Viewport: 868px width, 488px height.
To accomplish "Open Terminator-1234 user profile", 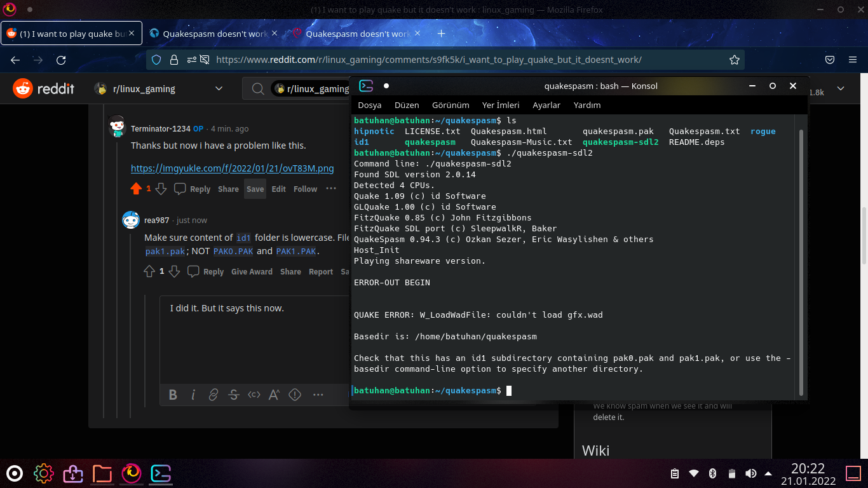I will [x=160, y=128].
